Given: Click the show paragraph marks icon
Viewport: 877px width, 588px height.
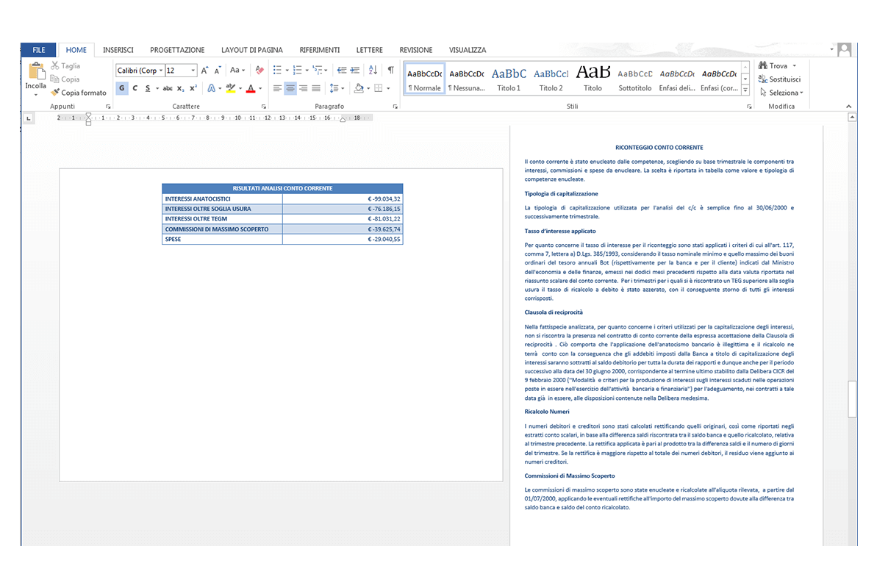Looking at the screenshot, I should click(x=390, y=70).
